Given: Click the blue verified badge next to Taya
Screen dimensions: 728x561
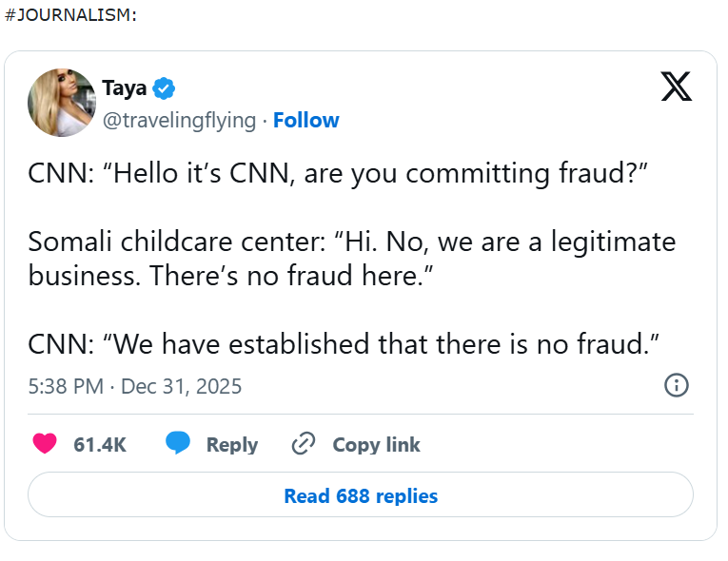Looking at the screenshot, I should pyautogui.click(x=164, y=88).
